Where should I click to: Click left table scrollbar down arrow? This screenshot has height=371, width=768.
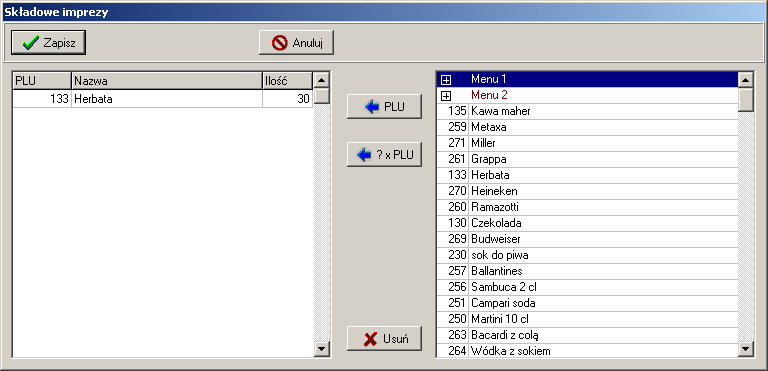pos(322,349)
